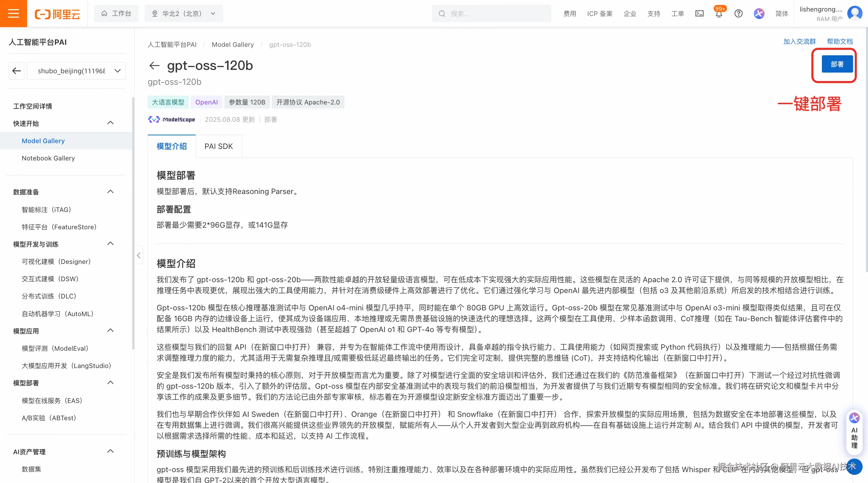The height and width of the screenshot is (483, 868).
Task: Collapse the 快速开始 section
Action: click(110, 123)
